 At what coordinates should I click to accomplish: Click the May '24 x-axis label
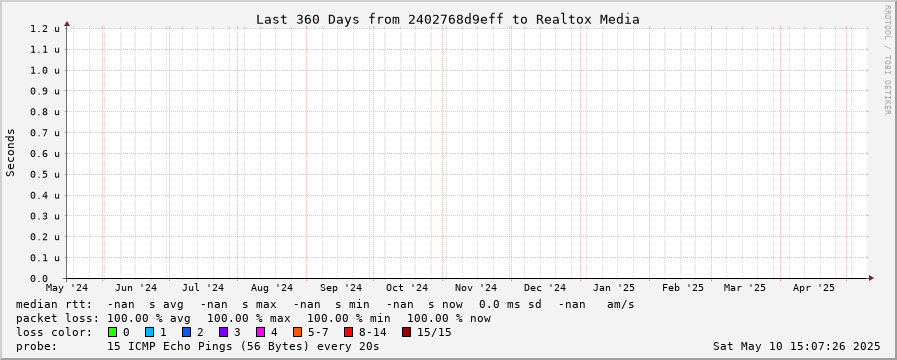(x=68, y=288)
